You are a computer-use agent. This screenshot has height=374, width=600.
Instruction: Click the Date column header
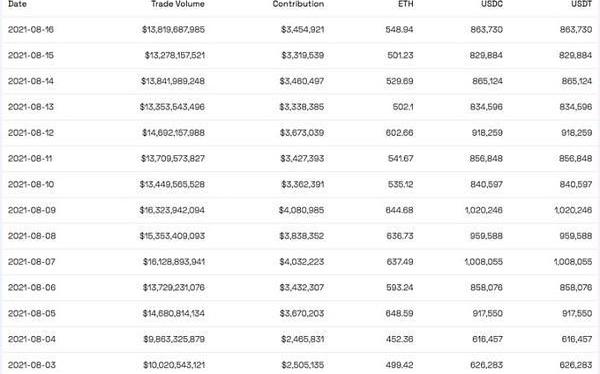coord(17,4)
